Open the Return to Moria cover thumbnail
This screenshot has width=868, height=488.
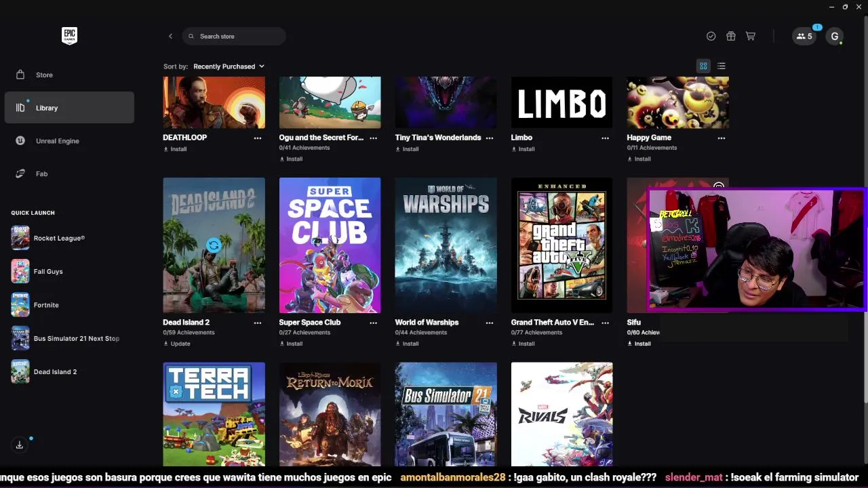330,414
